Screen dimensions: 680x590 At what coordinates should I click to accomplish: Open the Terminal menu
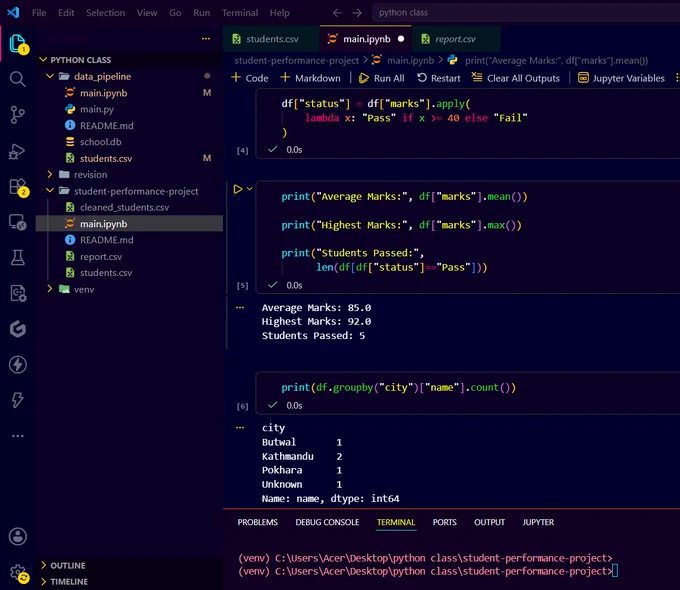click(x=240, y=13)
